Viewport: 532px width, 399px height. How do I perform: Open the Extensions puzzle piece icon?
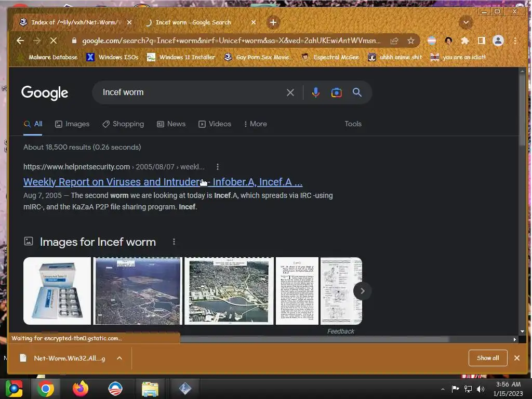pos(465,41)
